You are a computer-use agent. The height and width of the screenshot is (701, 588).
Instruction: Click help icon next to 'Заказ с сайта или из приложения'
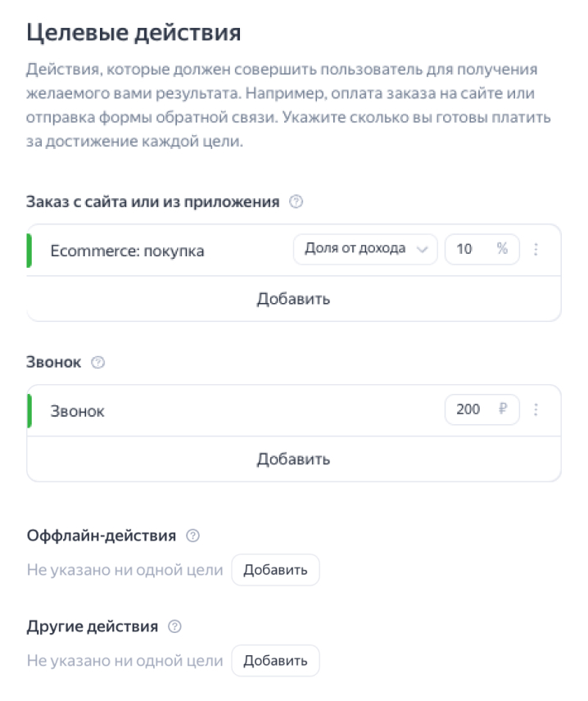296,201
